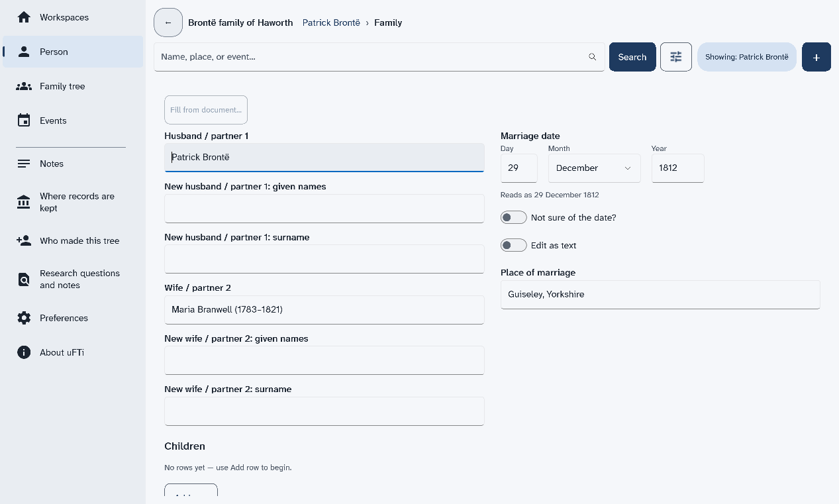The image size is (839, 504).
Task: Click the 'Fill from document...' button
Action: point(206,110)
